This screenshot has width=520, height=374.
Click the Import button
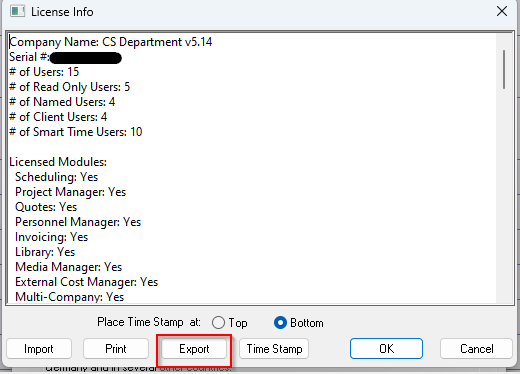[39, 349]
